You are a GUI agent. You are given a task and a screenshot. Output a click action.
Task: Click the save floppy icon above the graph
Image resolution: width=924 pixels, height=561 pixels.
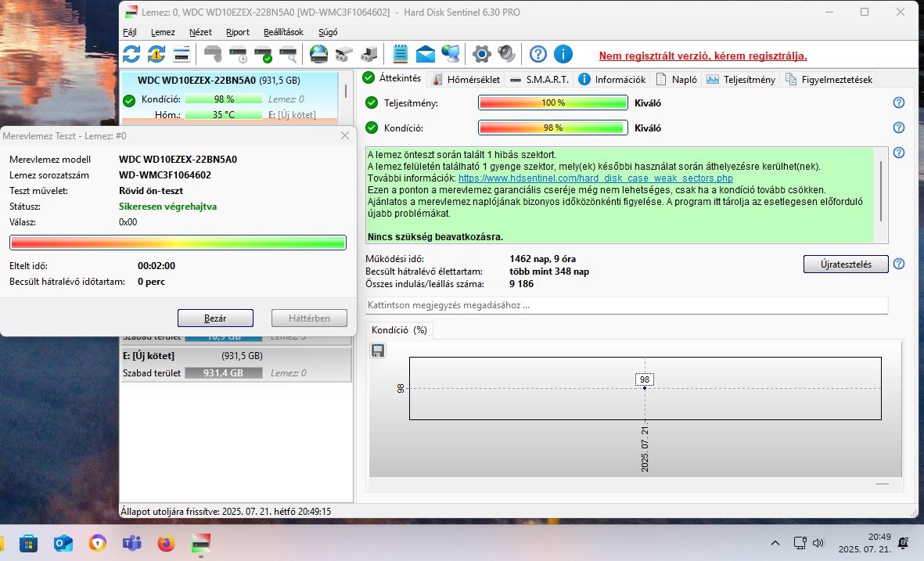click(x=378, y=351)
